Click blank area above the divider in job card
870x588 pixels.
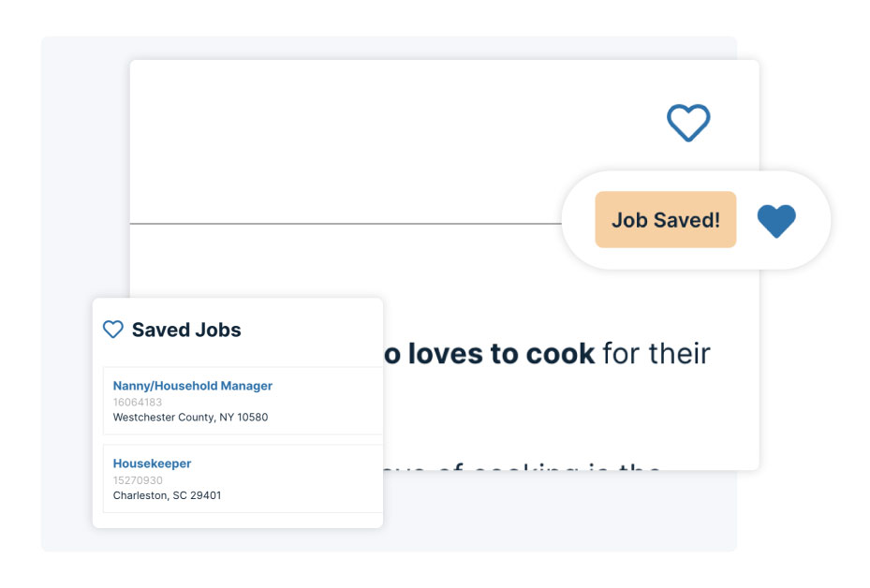pyautogui.click(x=389, y=139)
